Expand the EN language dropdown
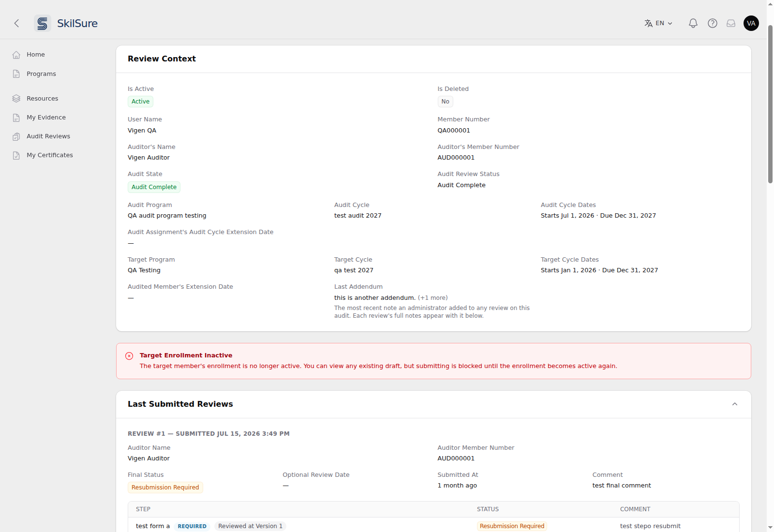 pos(664,23)
